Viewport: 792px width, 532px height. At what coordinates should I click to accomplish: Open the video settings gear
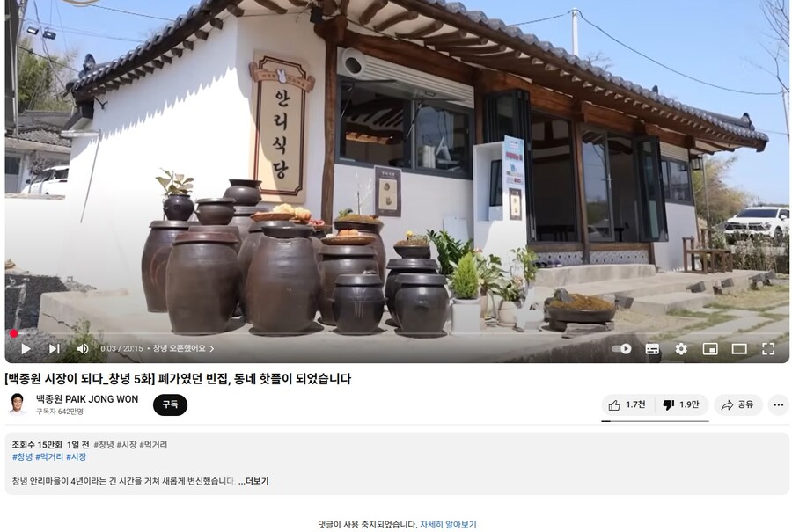(x=681, y=349)
